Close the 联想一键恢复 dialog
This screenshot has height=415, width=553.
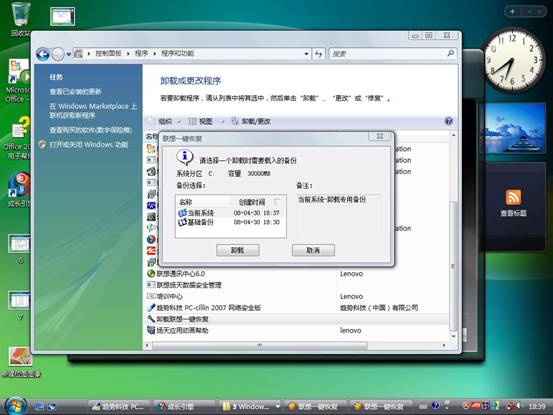point(380,136)
